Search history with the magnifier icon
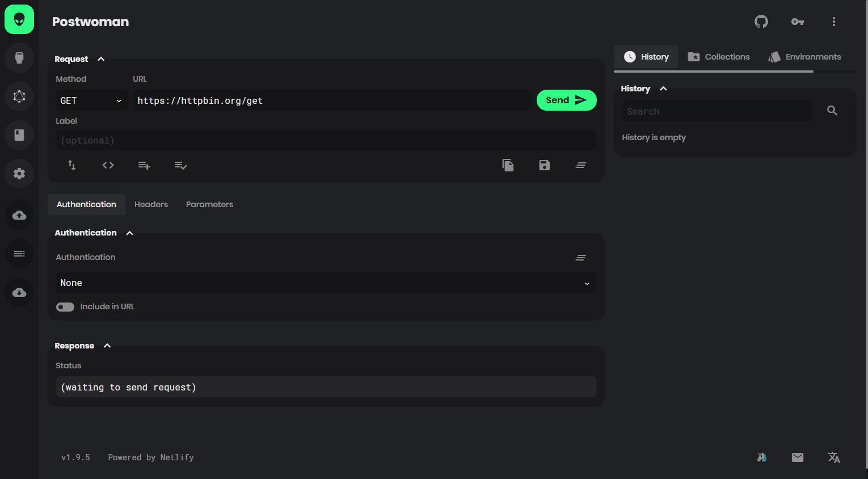Screen dimensions: 868x479 point(832,111)
